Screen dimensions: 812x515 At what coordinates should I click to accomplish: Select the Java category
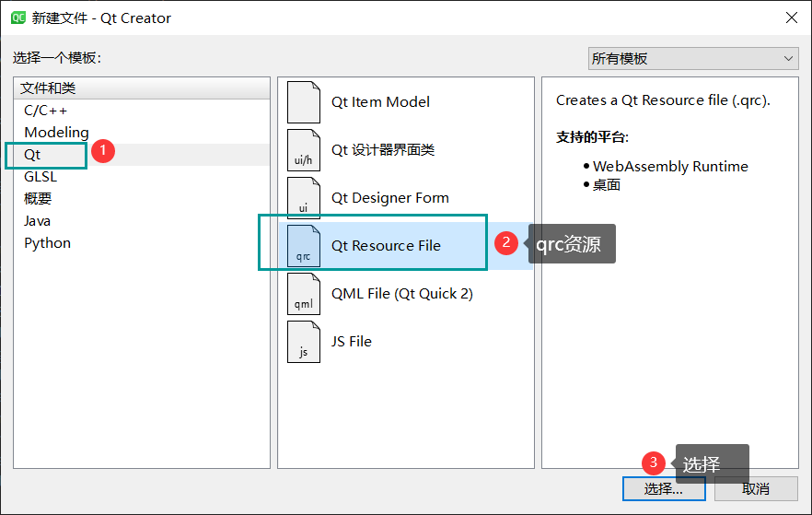[142, 221]
